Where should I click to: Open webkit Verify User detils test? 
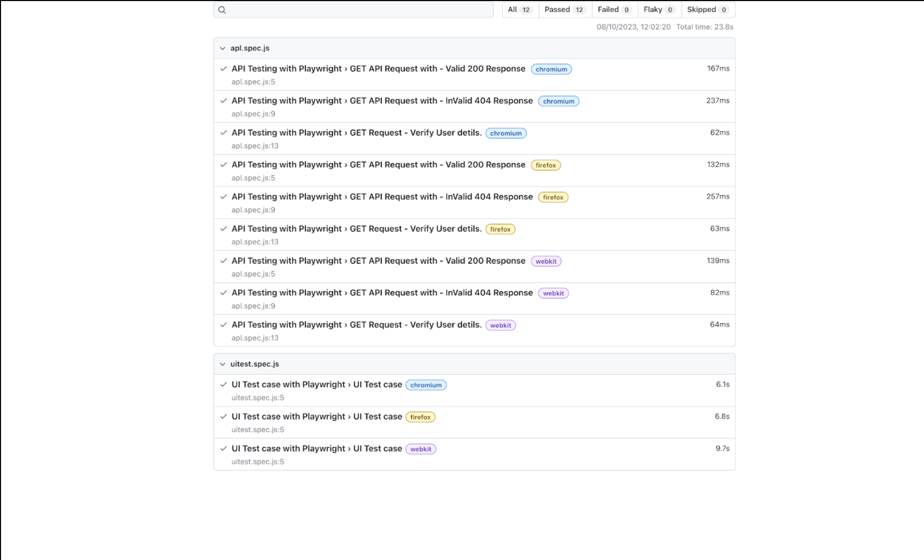click(x=356, y=325)
